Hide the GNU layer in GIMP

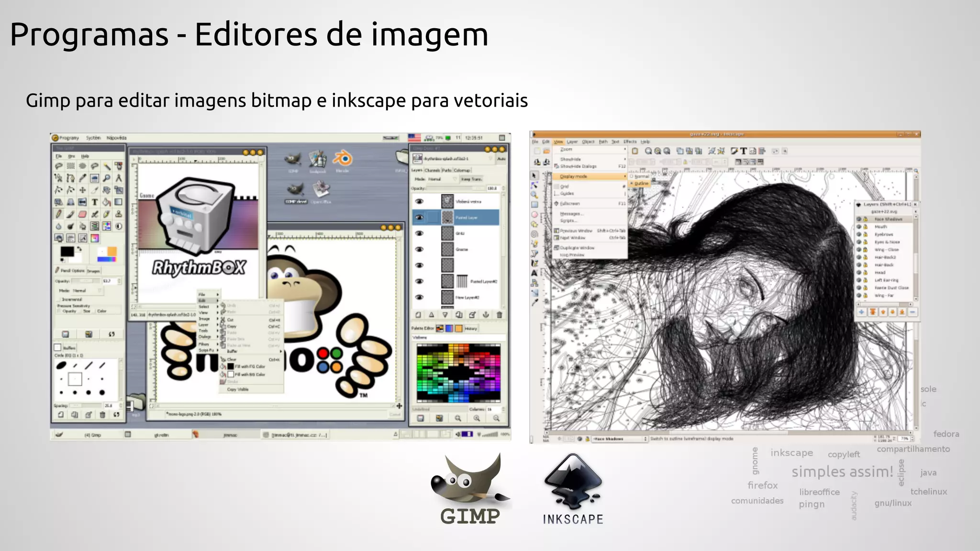[x=420, y=233]
